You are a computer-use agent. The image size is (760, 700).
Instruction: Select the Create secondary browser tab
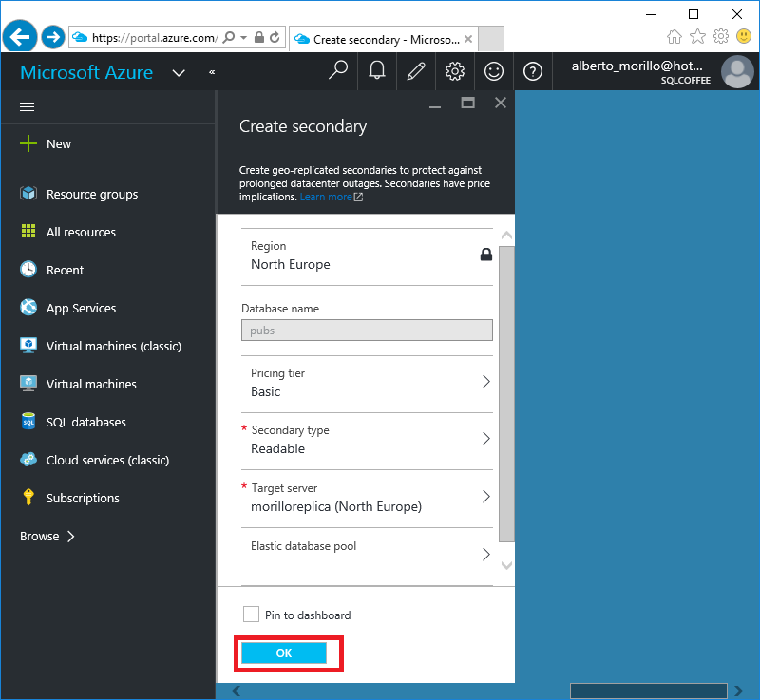click(383, 39)
